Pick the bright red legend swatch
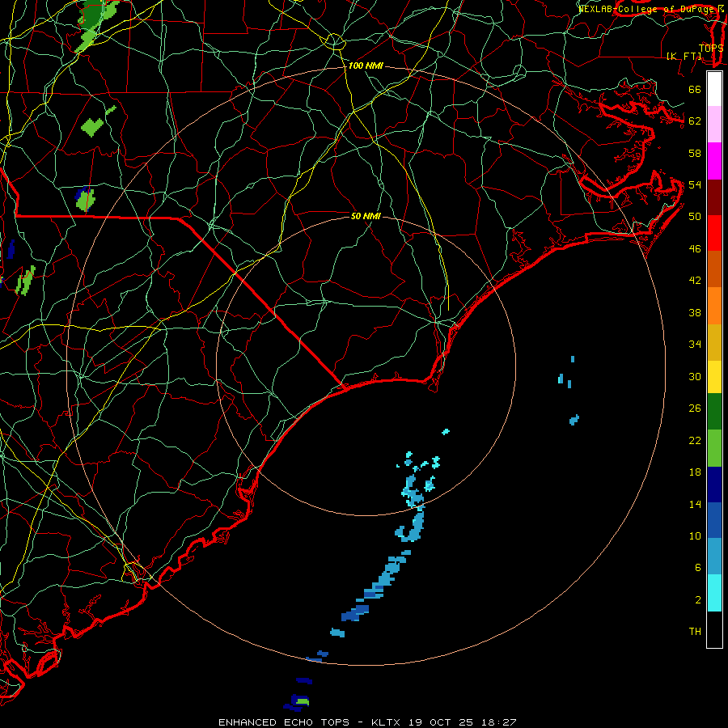Image resolution: width=728 pixels, height=728 pixels. pyautogui.click(x=714, y=233)
